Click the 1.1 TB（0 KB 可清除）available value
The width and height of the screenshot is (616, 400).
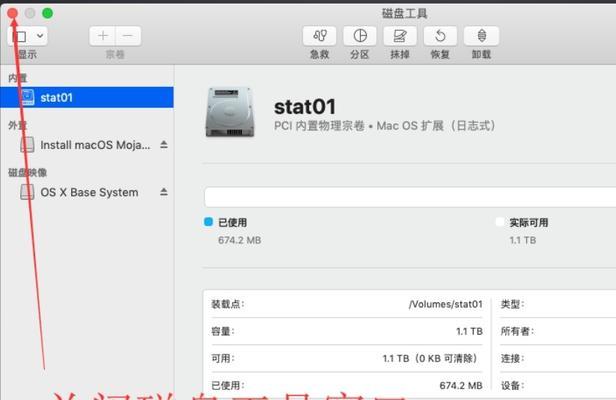tap(432, 358)
